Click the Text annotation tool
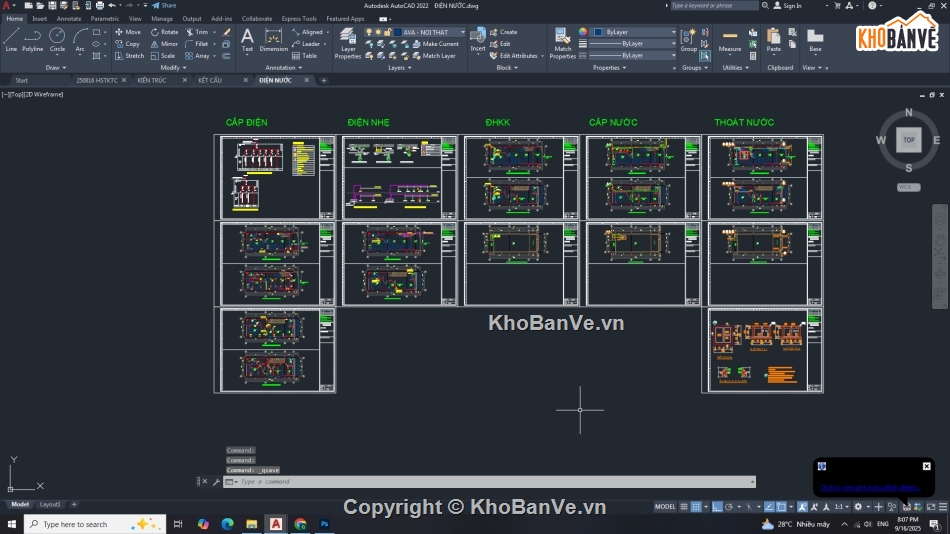Viewport: 950px width, 534px height. (x=247, y=38)
